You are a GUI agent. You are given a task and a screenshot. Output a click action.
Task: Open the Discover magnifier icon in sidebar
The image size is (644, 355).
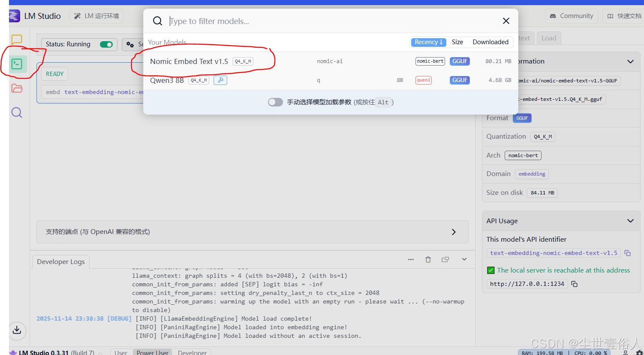click(17, 112)
